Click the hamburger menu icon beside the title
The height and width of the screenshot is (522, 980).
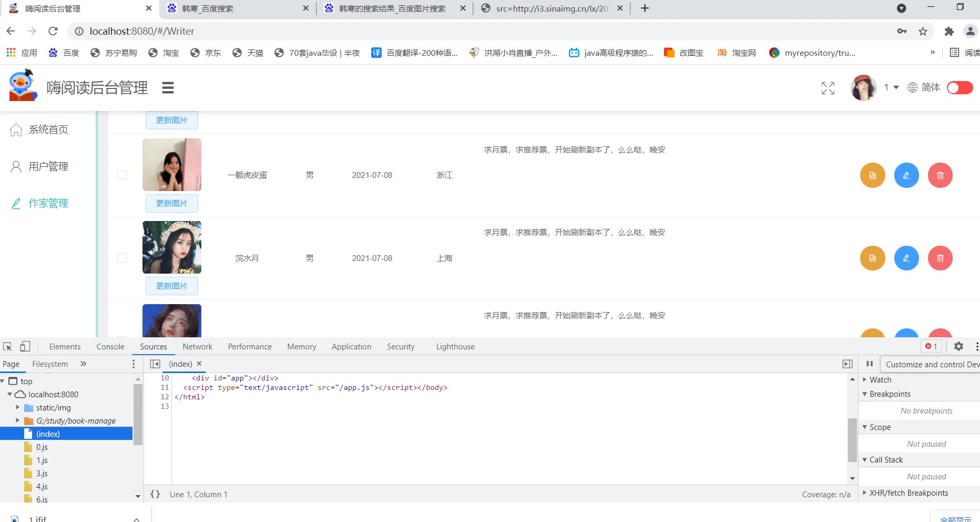168,88
